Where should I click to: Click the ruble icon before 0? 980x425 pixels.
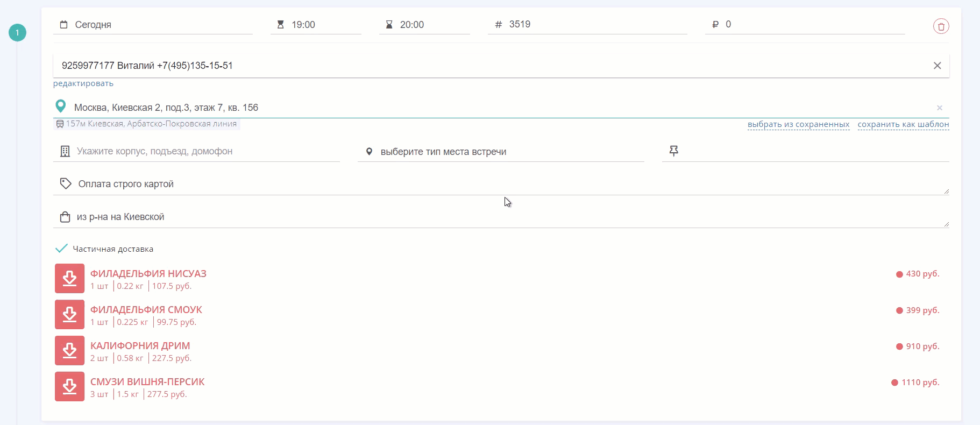tap(715, 24)
